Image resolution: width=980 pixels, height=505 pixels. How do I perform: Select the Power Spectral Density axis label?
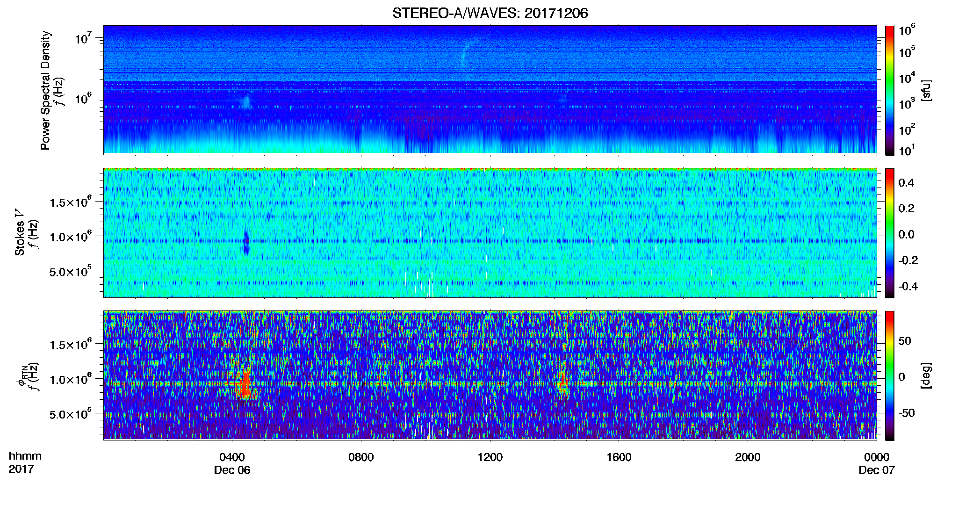tap(45, 90)
